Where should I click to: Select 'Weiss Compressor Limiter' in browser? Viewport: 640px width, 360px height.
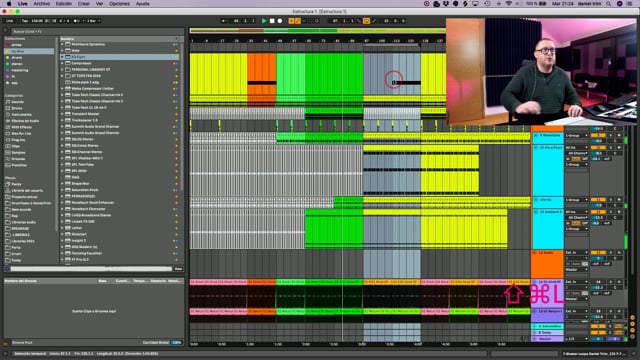tap(92, 89)
